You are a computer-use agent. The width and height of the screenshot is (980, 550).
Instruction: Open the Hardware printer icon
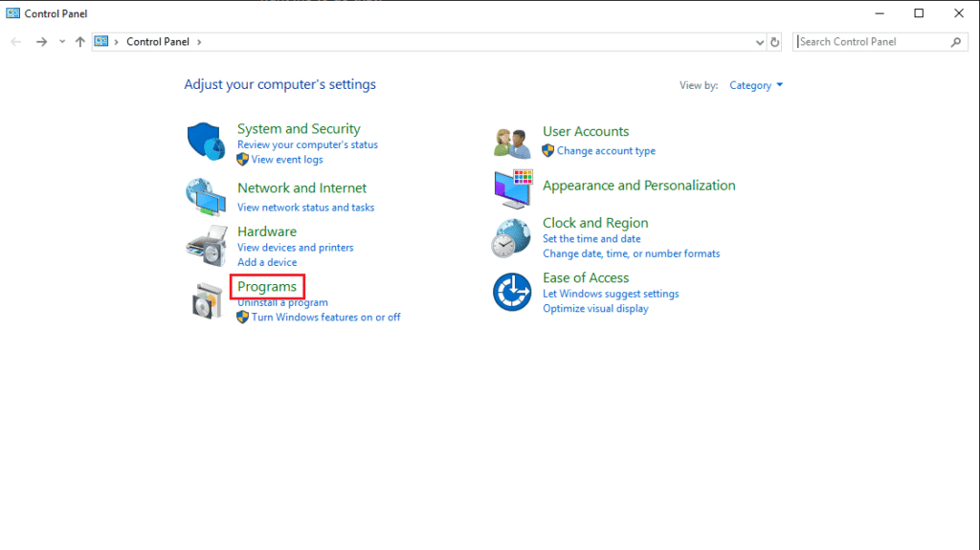[207, 246]
